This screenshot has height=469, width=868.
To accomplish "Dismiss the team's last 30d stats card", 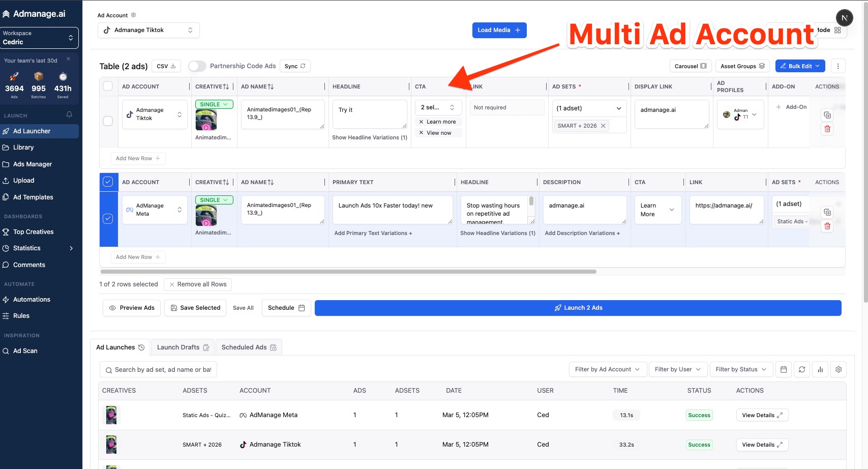I will click(x=69, y=59).
